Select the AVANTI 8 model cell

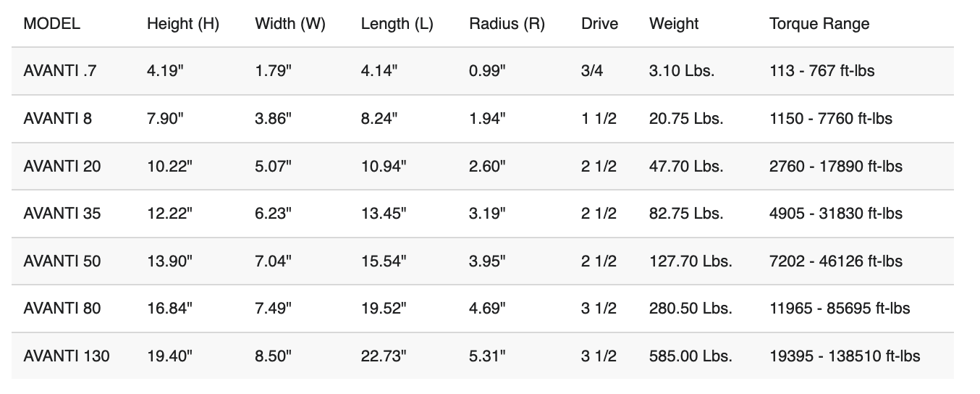click(x=57, y=119)
